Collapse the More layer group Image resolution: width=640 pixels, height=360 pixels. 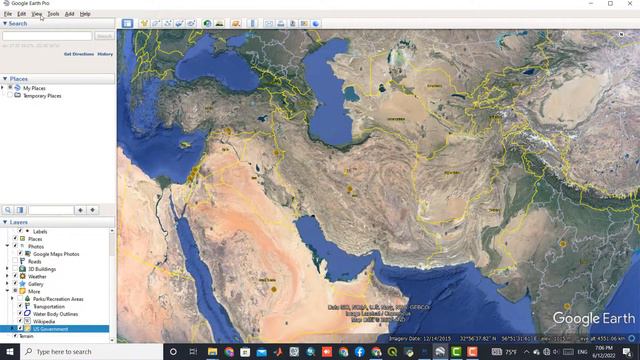(7, 291)
